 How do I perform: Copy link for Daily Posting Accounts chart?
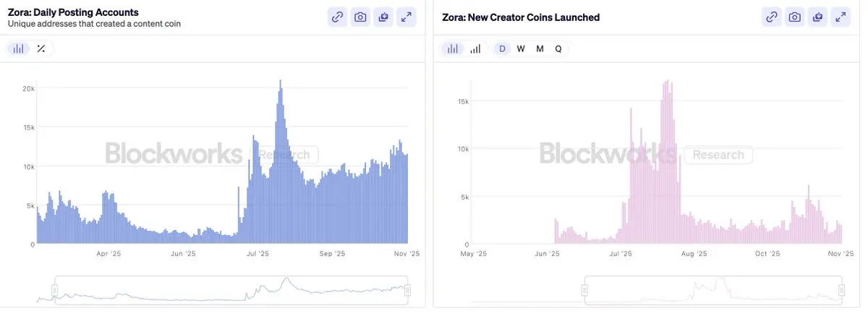[x=337, y=17]
